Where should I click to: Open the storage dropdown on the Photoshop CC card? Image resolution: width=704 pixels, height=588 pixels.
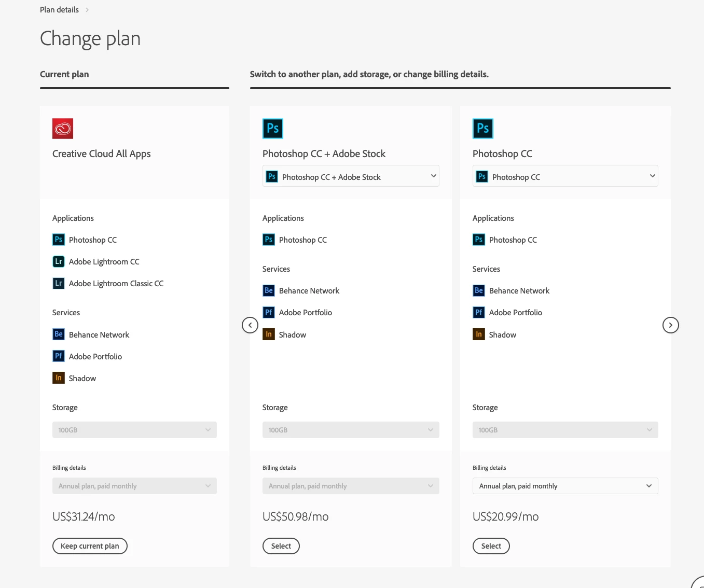(x=565, y=430)
